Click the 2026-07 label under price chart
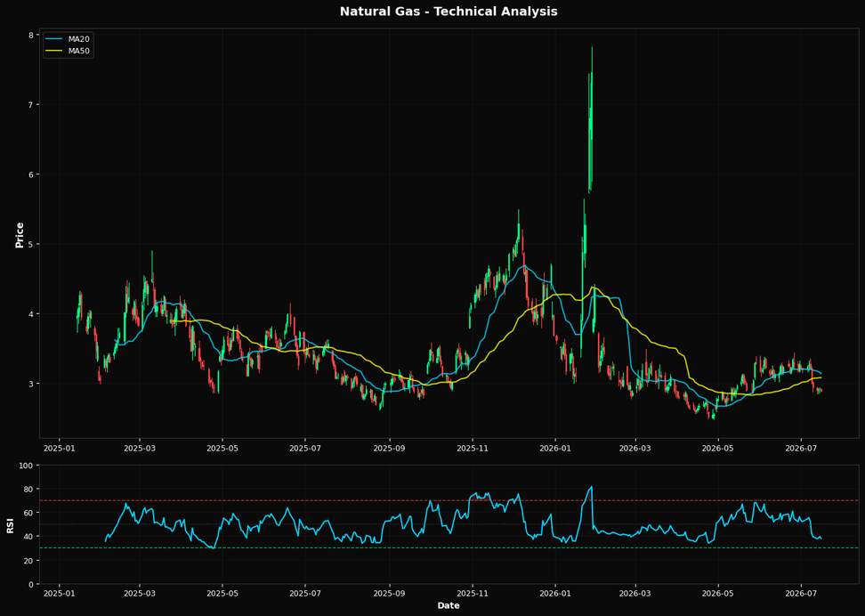Image resolution: width=865 pixels, height=616 pixels. 801,446
